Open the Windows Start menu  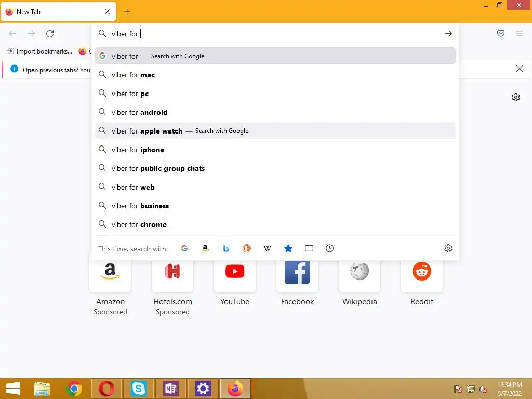pos(13,389)
